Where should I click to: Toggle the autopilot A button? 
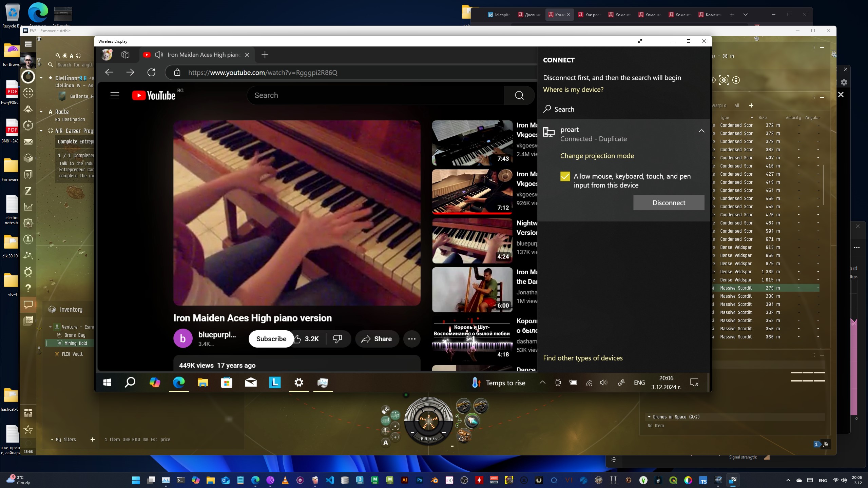click(385, 442)
